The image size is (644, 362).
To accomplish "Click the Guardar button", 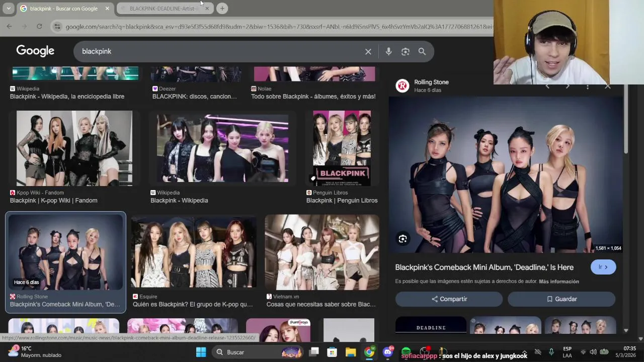I will coord(561,299).
